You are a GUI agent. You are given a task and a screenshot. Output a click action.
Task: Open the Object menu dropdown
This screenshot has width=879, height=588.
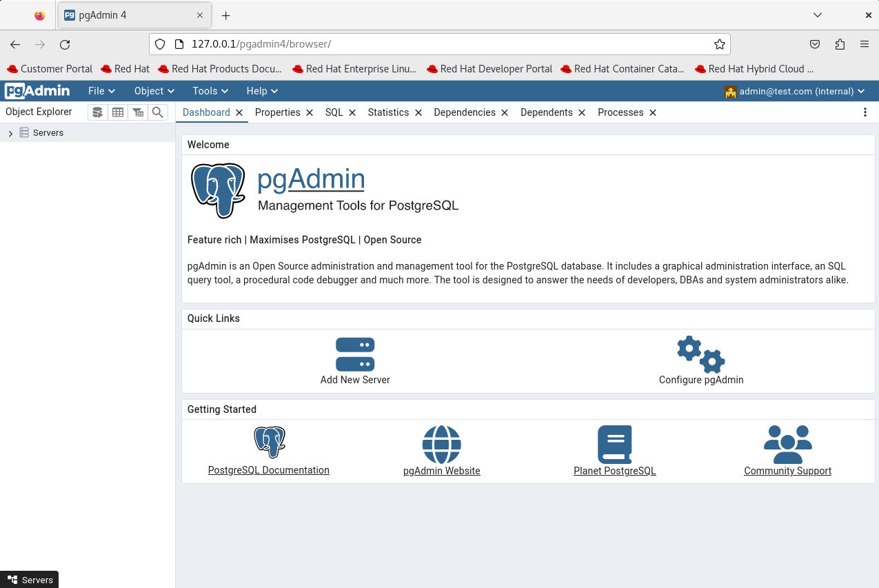pos(153,90)
